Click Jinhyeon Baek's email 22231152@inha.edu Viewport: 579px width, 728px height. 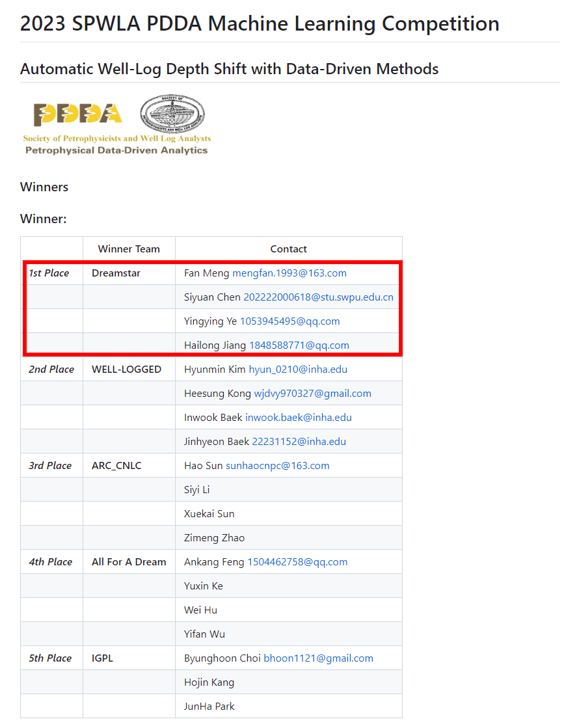pos(299,442)
